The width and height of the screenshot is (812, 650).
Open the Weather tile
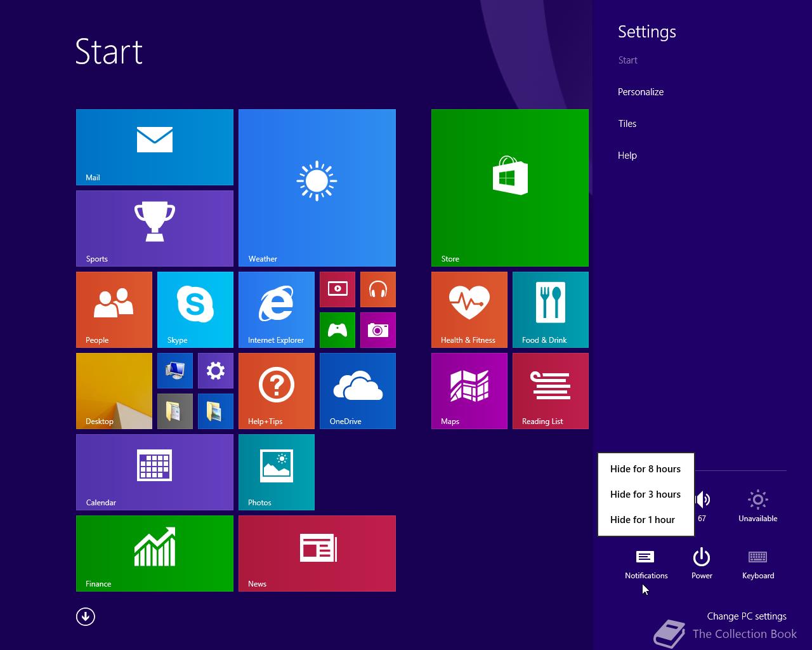coord(317,188)
